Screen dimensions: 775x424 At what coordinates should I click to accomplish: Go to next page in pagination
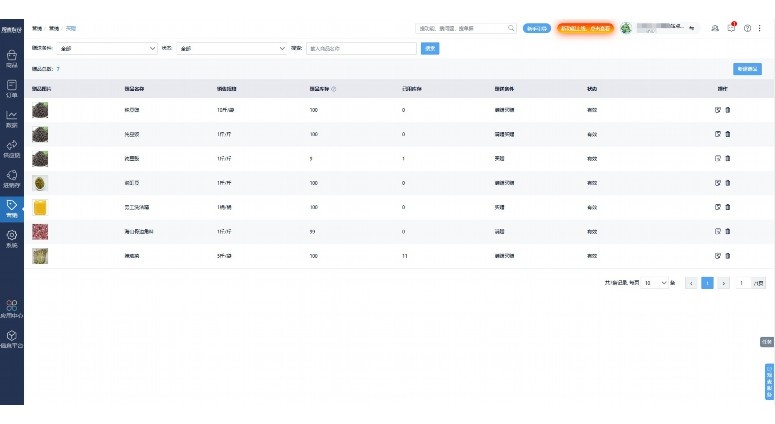(x=724, y=283)
